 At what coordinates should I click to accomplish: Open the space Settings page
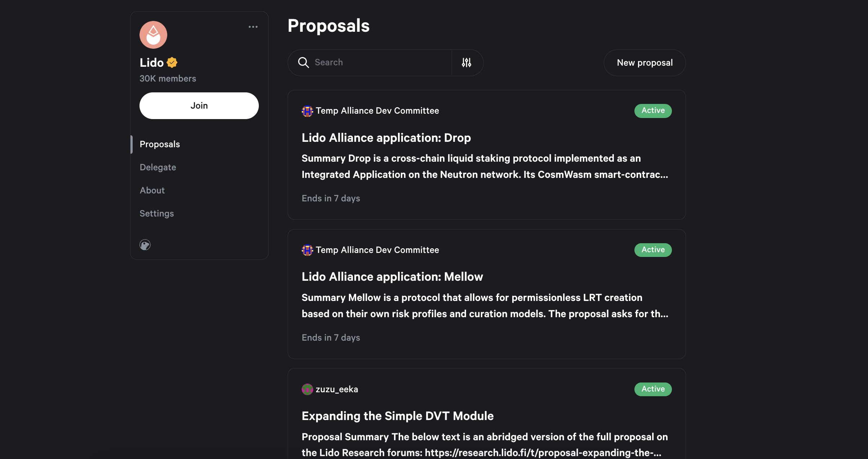(x=157, y=213)
